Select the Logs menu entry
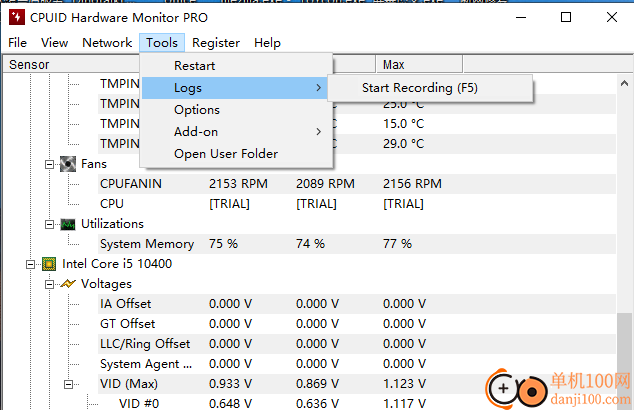This screenshot has width=634, height=410. pos(236,88)
